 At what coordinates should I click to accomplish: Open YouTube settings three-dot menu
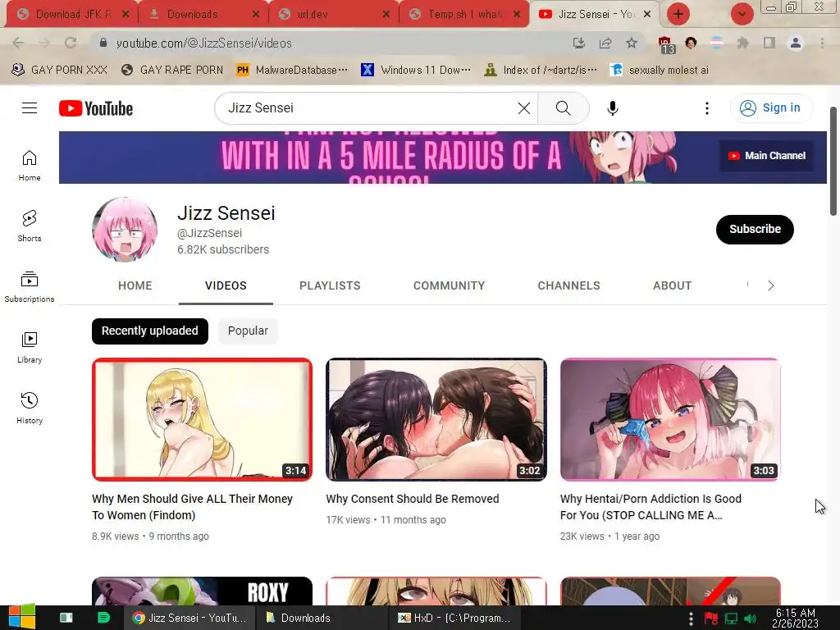(706, 108)
